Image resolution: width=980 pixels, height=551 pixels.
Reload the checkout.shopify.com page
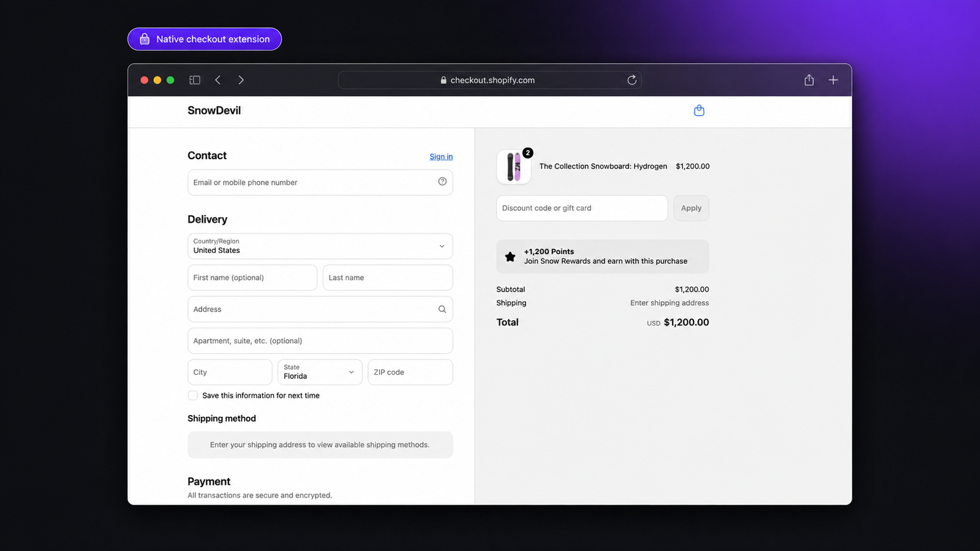pyautogui.click(x=631, y=80)
